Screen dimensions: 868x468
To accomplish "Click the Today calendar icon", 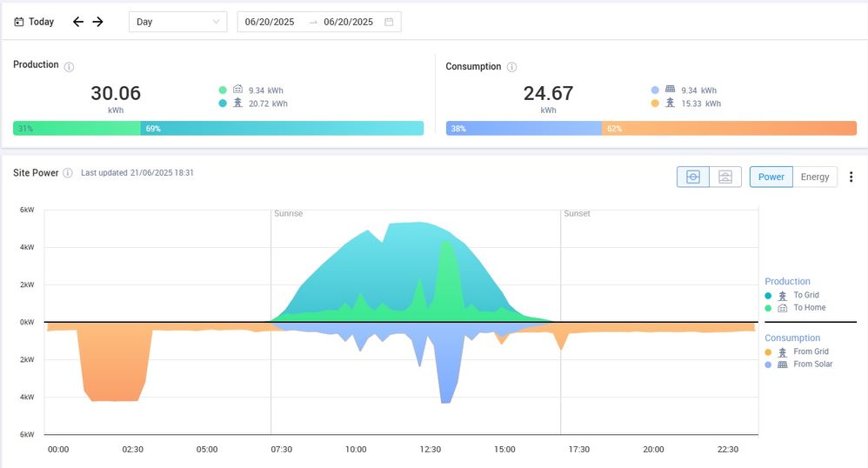I will [x=19, y=22].
